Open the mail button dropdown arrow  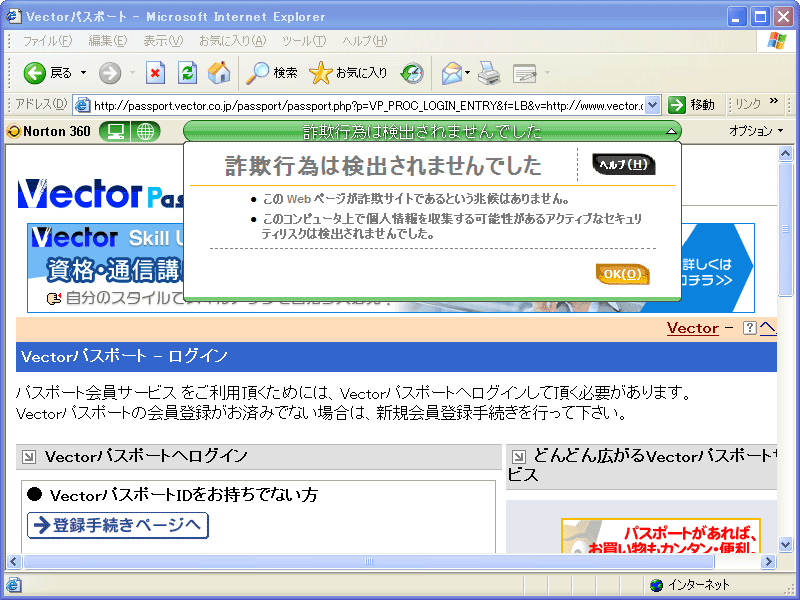467,73
